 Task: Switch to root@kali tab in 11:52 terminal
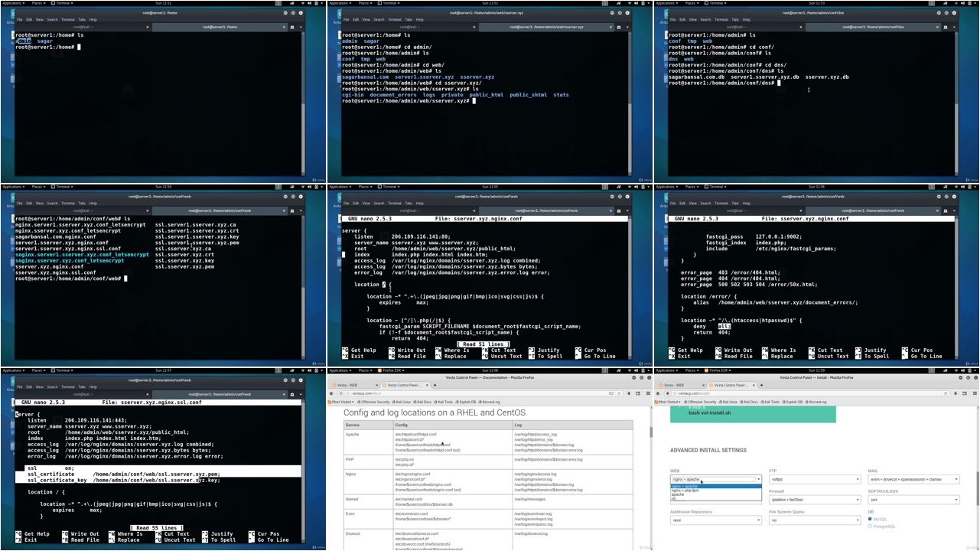coord(410,27)
